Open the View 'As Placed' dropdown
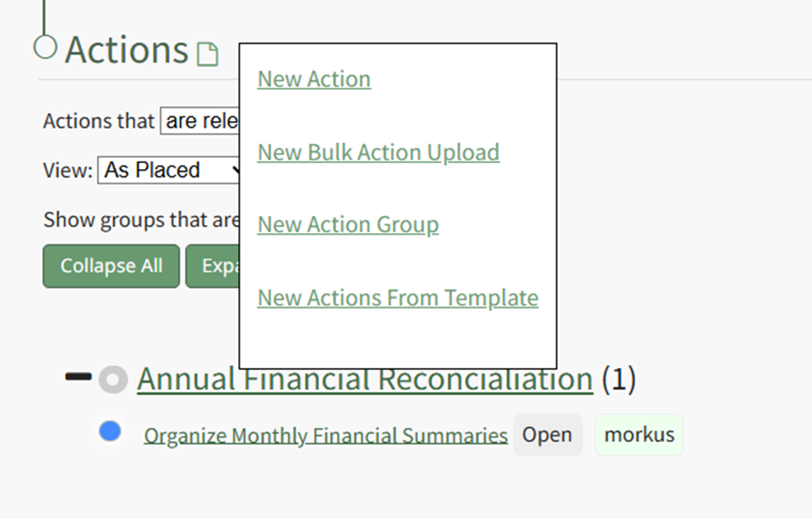 (x=172, y=170)
